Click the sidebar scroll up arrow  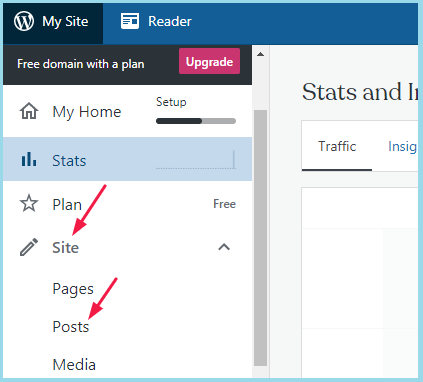261,54
